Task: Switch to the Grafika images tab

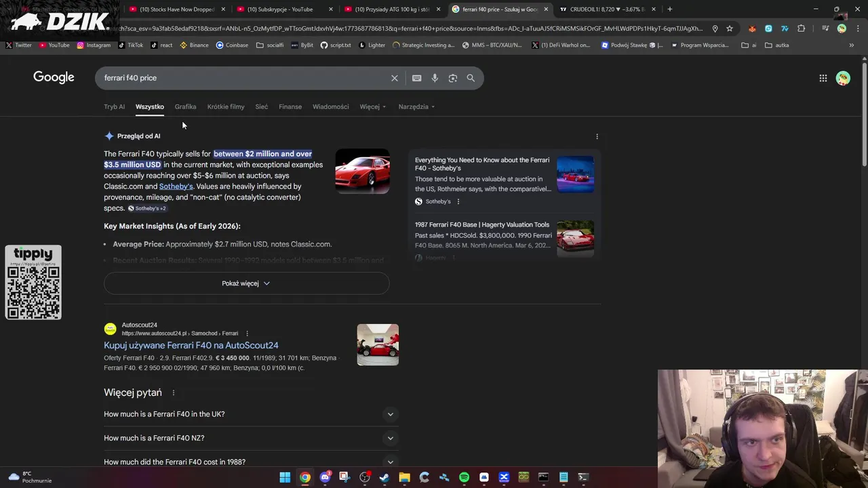Action: (x=185, y=106)
